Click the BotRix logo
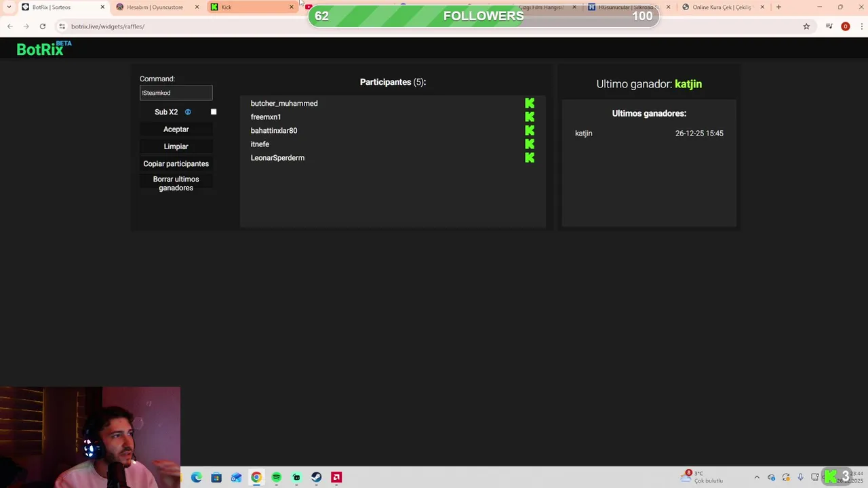Image resolution: width=868 pixels, height=488 pixels. (44, 49)
